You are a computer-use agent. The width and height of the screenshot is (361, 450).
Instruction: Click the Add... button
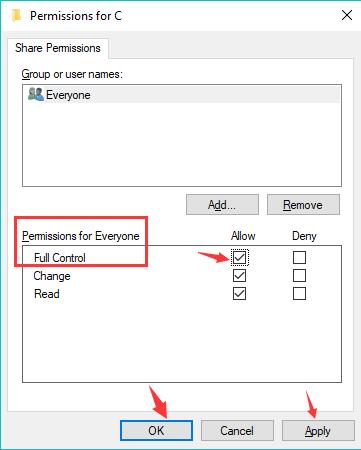(x=222, y=205)
